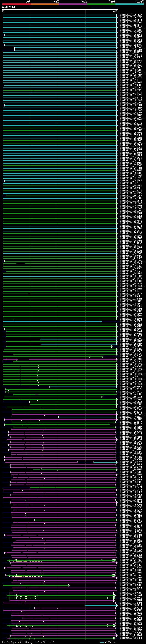The height and width of the screenshot is (644, 146).
Task: Select hit UniRef100_Q9Y075
Action: click(x=131, y=625)
